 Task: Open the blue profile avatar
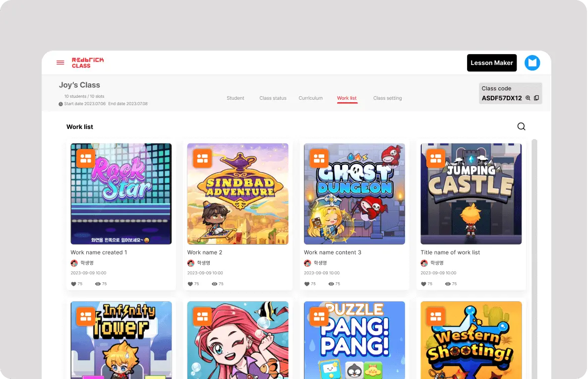click(532, 63)
